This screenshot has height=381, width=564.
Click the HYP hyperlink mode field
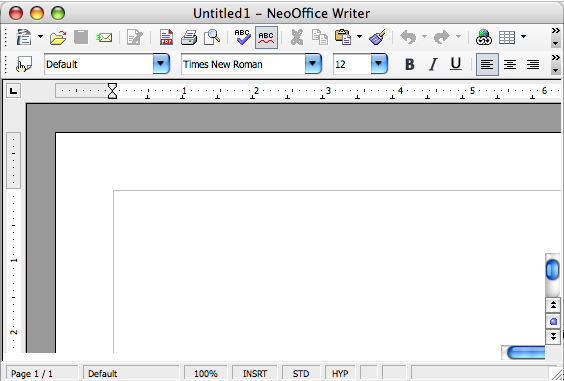click(340, 373)
